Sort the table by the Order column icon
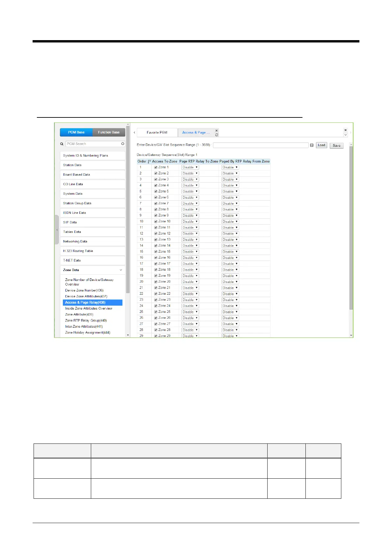This screenshot has height=554, width=392. (149, 162)
